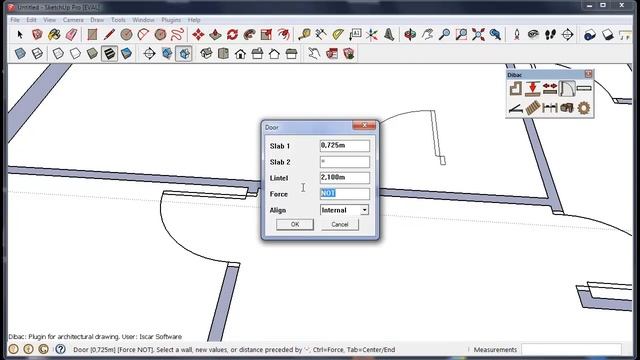Image resolution: width=640 pixels, height=360 pixels.
Task: Activate the Circle drawing tool
Action: click(x=126, y=35)
